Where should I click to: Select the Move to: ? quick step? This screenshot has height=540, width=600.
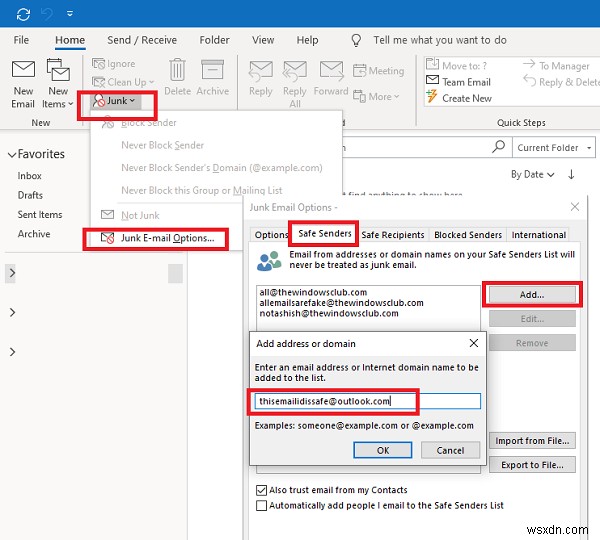457,65
